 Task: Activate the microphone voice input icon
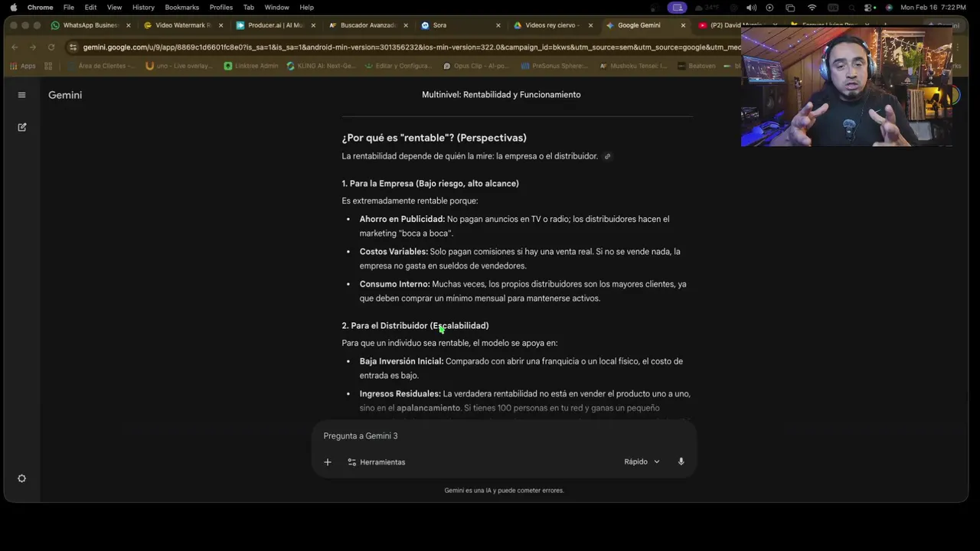[x=681, y=461]
